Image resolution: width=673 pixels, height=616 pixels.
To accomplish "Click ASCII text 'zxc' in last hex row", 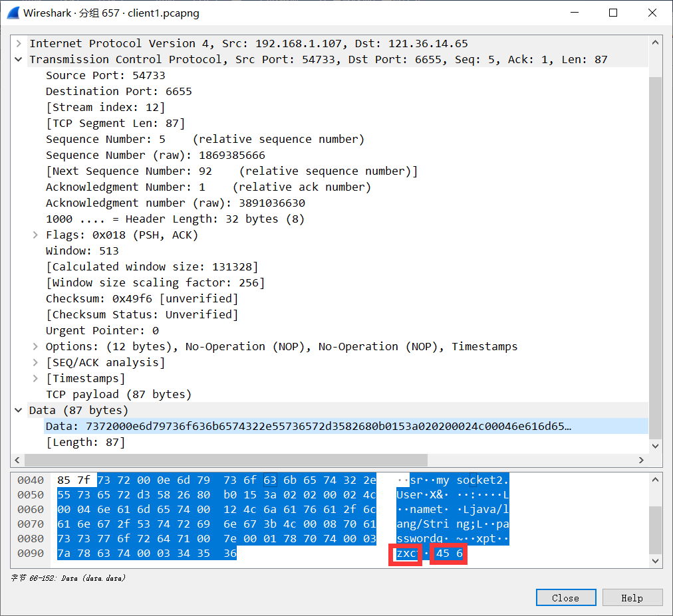I will (x=406, y=554).
